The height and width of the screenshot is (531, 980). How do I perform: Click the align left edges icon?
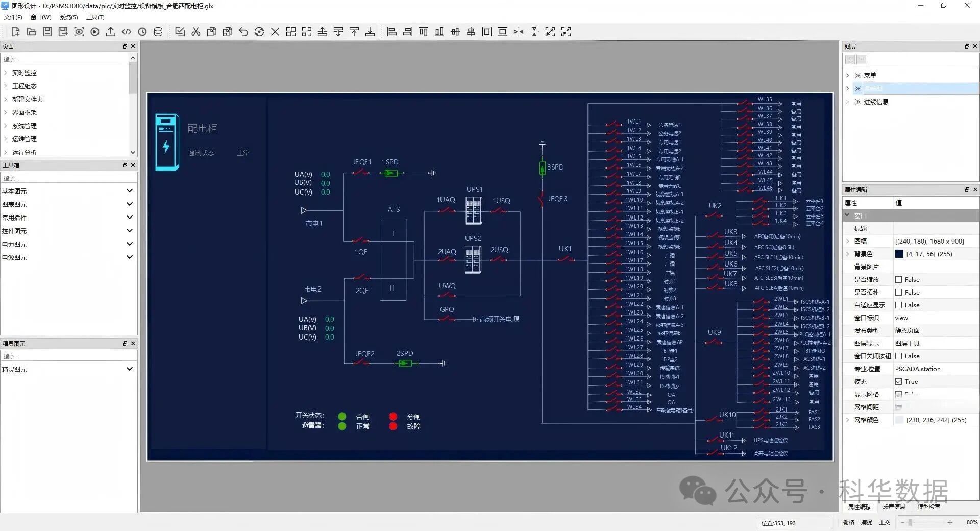coord(392,32)
